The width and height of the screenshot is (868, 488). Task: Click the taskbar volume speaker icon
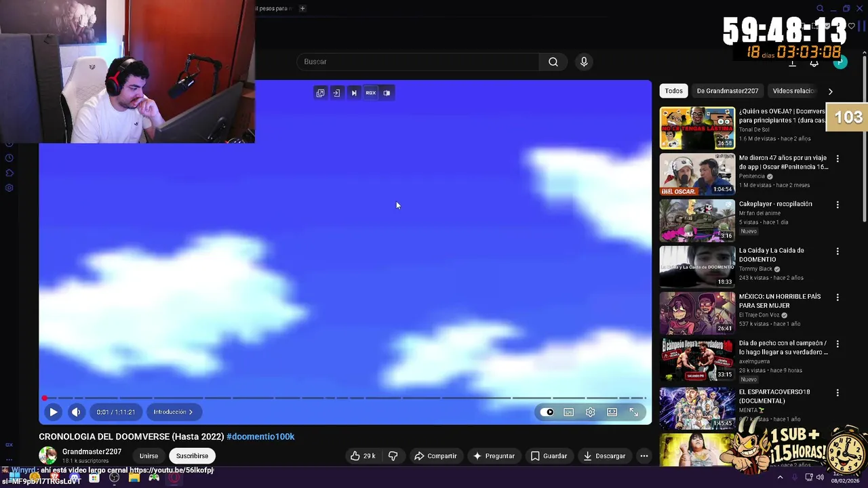820,478
